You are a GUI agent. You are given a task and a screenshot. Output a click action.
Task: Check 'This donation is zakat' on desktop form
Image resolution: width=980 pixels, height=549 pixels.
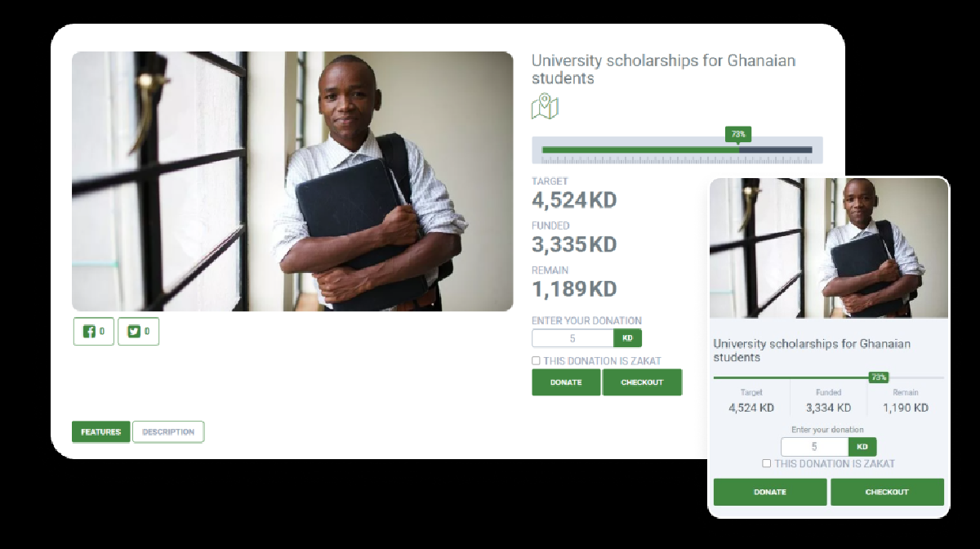coord(536,360)
